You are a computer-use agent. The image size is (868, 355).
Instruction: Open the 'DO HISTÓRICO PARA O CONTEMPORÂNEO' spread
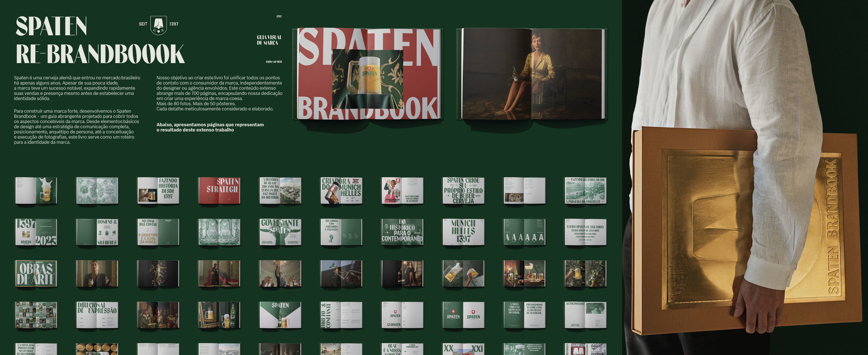402,232
